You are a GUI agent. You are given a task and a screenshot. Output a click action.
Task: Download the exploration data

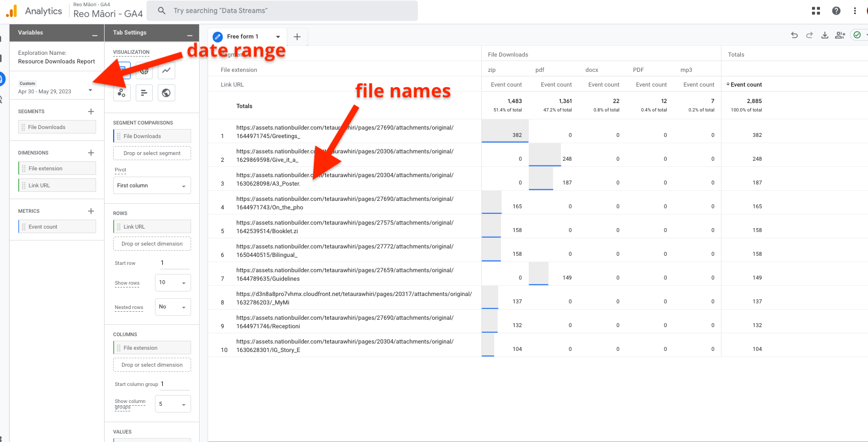point(824,35)
